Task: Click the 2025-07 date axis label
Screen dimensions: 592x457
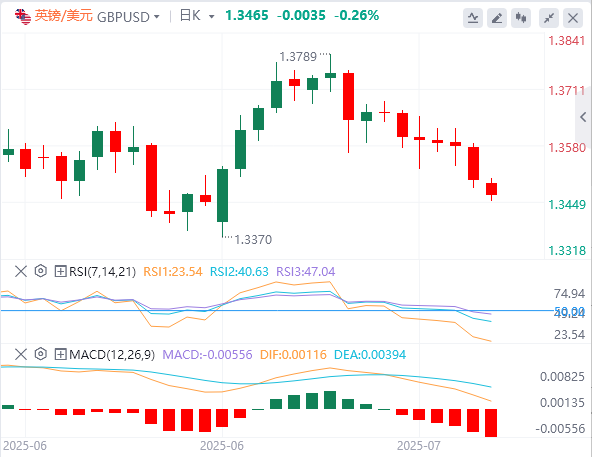Action: [x=419, y=446]
